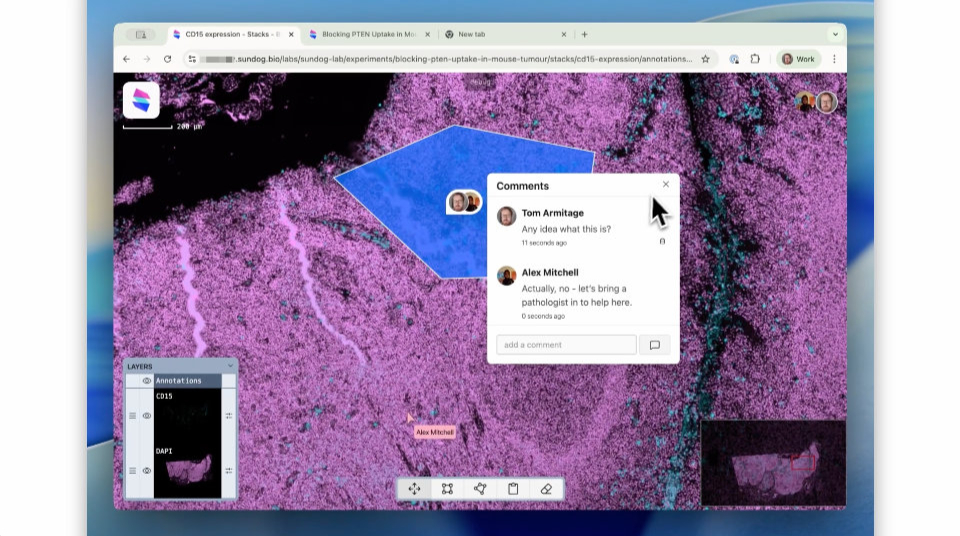Click the Sundog app logo
960x536 pixels.
pyautogui.click(x=141, y=100)
